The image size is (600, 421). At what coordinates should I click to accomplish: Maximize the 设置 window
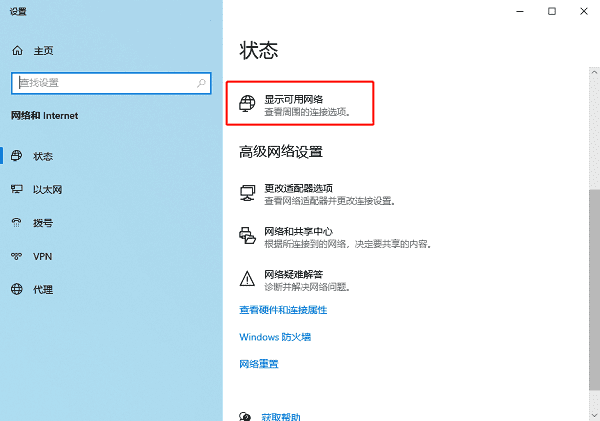[552, 11]
